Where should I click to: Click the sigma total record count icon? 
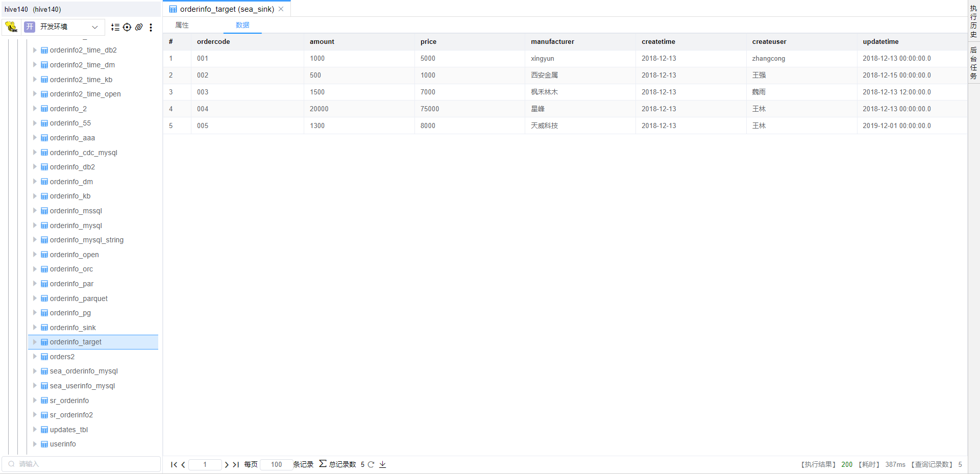click(323, 464)
